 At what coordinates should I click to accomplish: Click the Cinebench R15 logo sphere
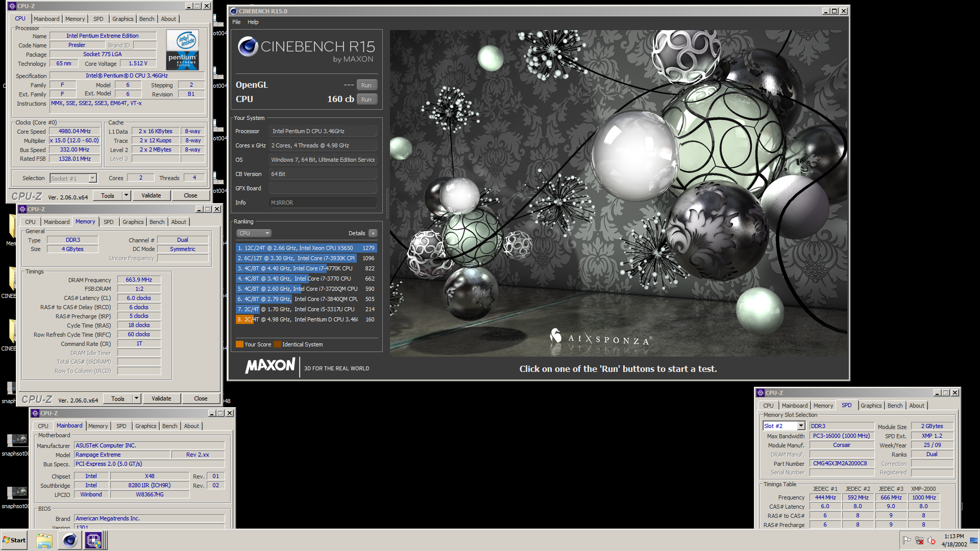tap(248, 46)
